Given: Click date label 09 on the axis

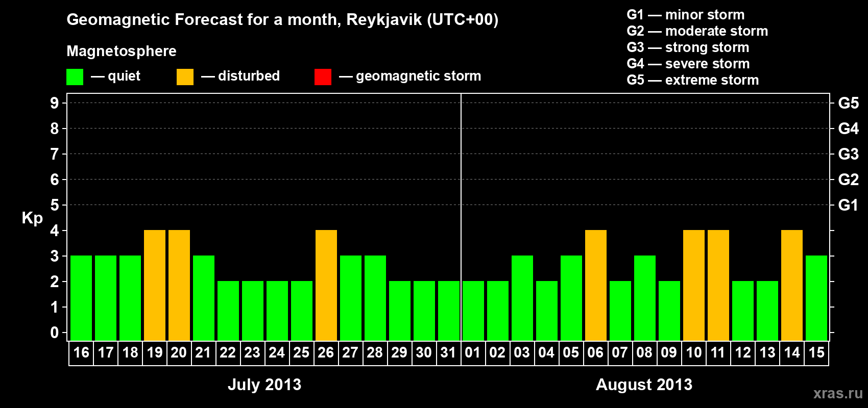Looking at the screenshot, I should pos(669,352).
